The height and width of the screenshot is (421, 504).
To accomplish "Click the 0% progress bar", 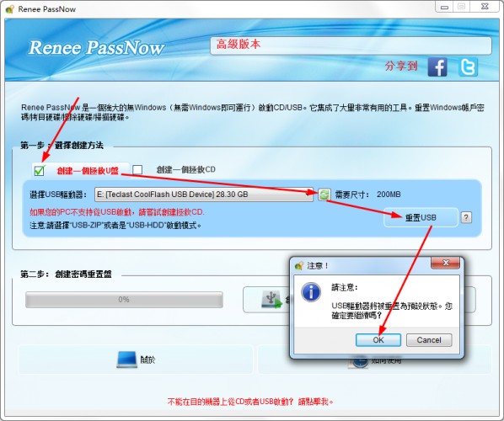I will click(124, 300).
